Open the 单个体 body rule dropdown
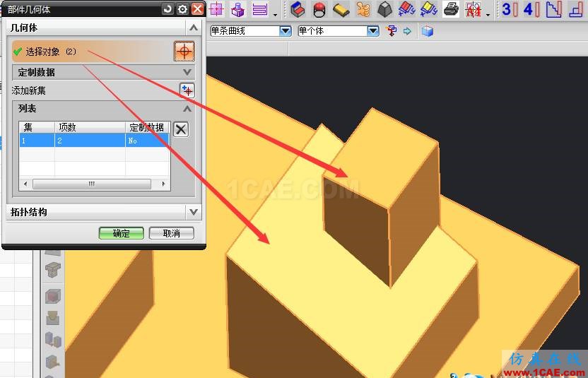The width and height of the screenshot is (588, 378). click(x=373, y=31)
